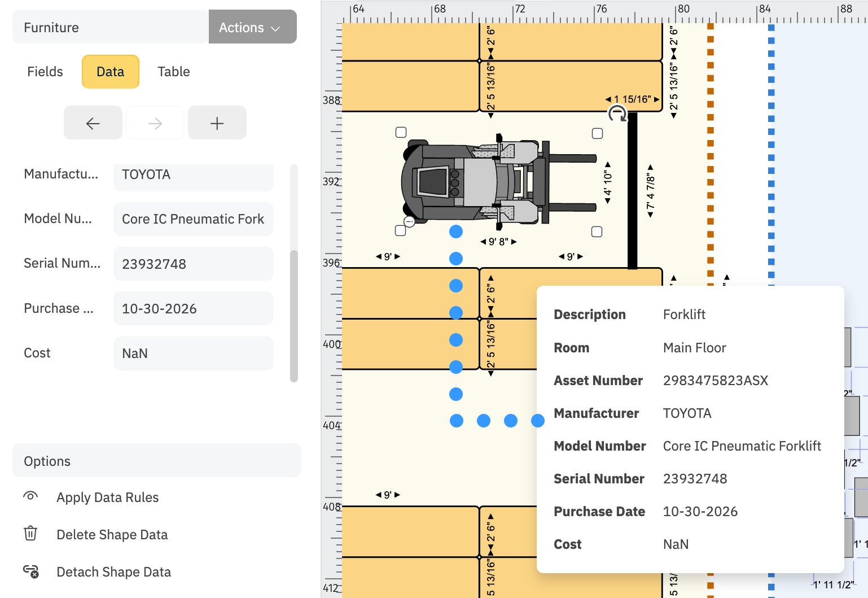Viewport: 868px width, 598px height.
Task: Click Description value Forklift in tooltip
Action: pyautogui.click(x=684, y=315)
